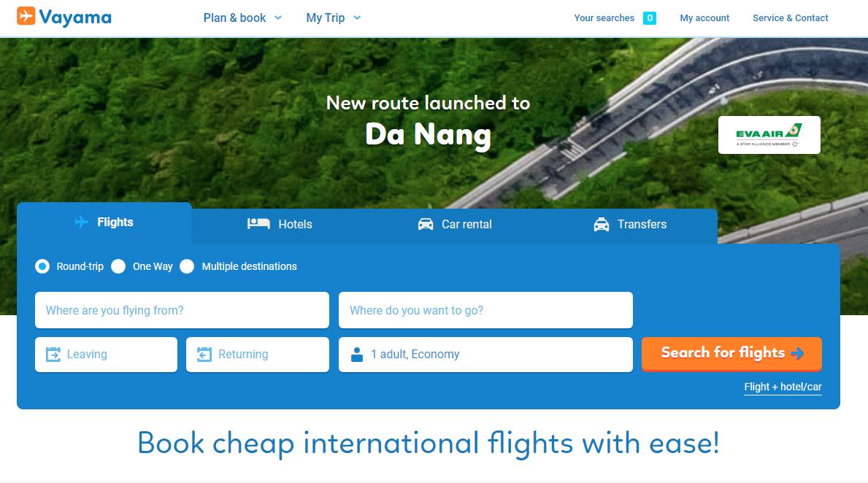
Task: Click the car icon for Car rental
Action: pyautogui.click(x=426, y=224)
